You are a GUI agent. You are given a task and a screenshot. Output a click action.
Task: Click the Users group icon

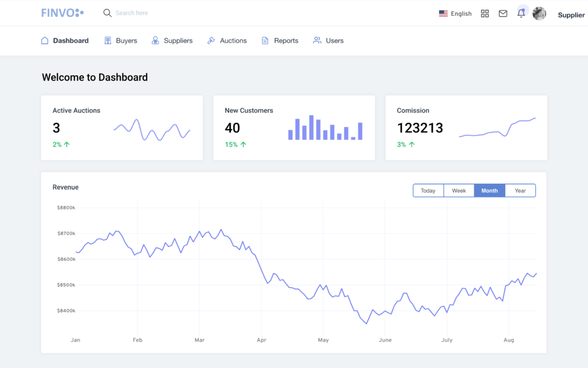pos(317,41)
